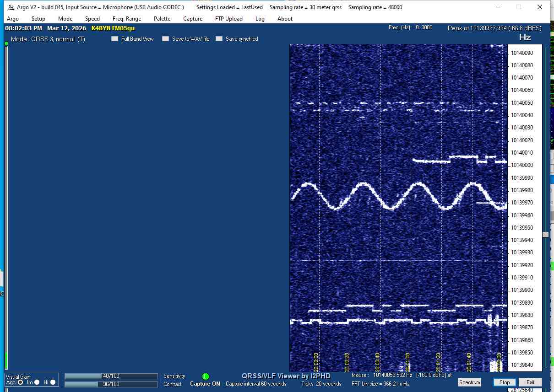This screenshot has height=392, width=554.
Task: Click the Sensitivity slider bar
Action: (111, 376)
